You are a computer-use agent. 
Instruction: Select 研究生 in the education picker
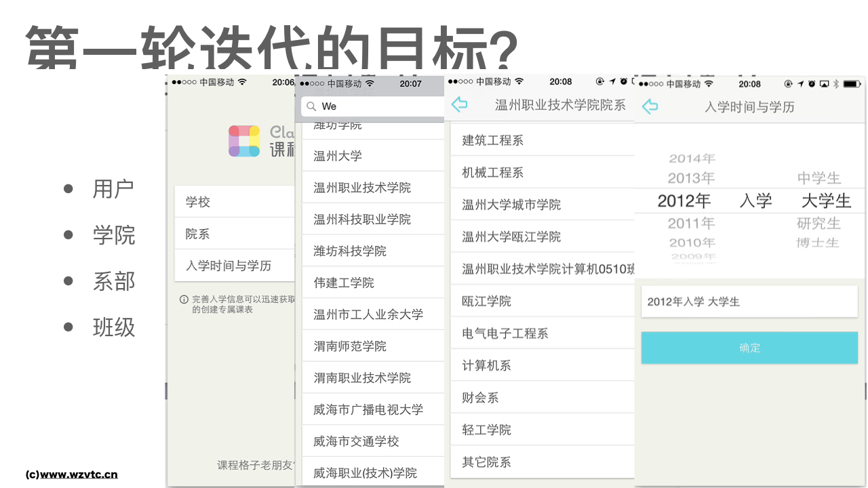coord(818,223)
